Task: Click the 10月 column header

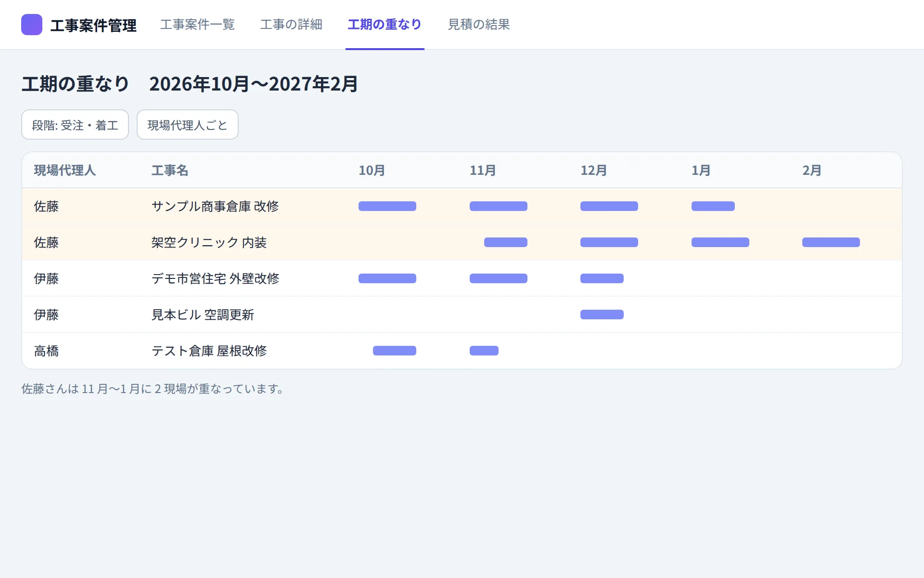Action: 372,171
